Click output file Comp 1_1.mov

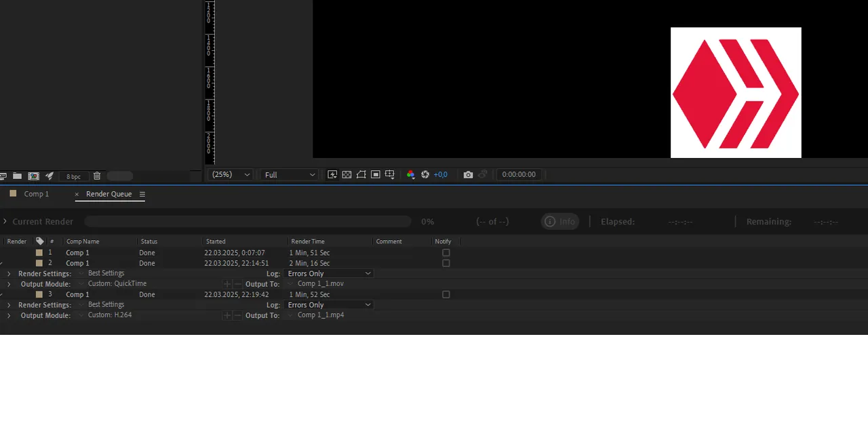(x=321, y=283)
